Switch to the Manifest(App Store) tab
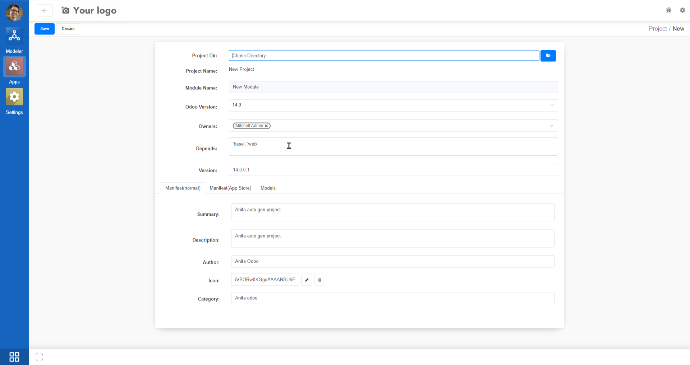690x365 pixels. 230,188
